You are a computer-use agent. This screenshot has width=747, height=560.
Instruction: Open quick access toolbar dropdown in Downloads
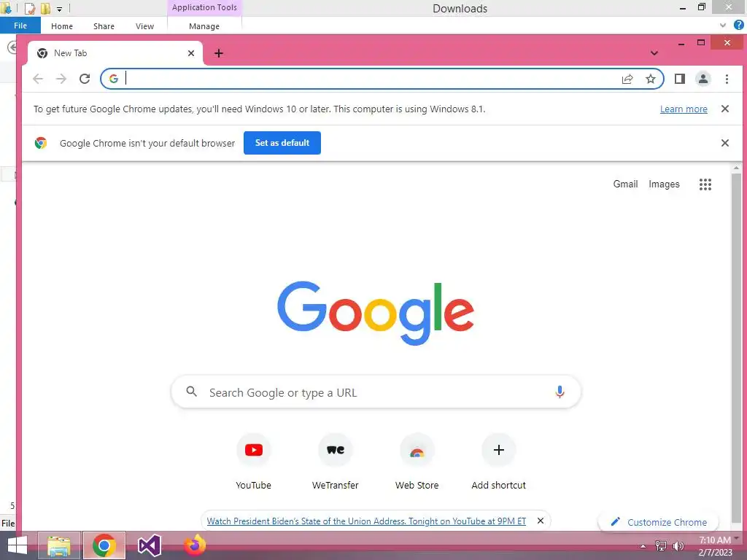(60, 9)
